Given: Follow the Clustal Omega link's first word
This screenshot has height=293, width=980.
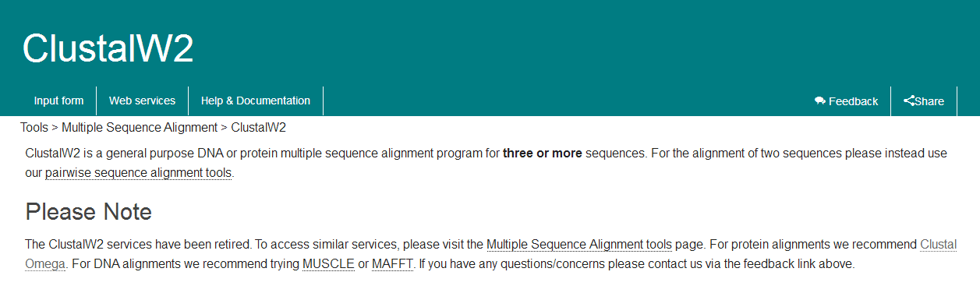Looking at the screenshot, I should [x=939, y=245].
